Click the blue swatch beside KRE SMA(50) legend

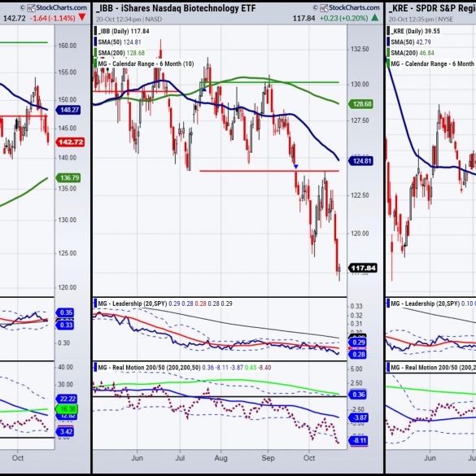coord(388,41)
